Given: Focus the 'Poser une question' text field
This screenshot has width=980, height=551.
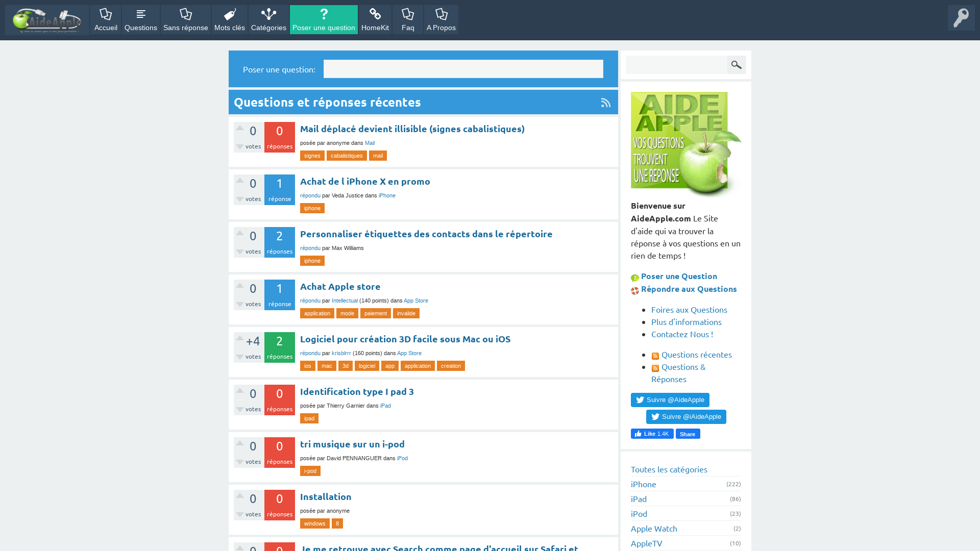Looking at the screenshot, I should [x=463, y=69].
